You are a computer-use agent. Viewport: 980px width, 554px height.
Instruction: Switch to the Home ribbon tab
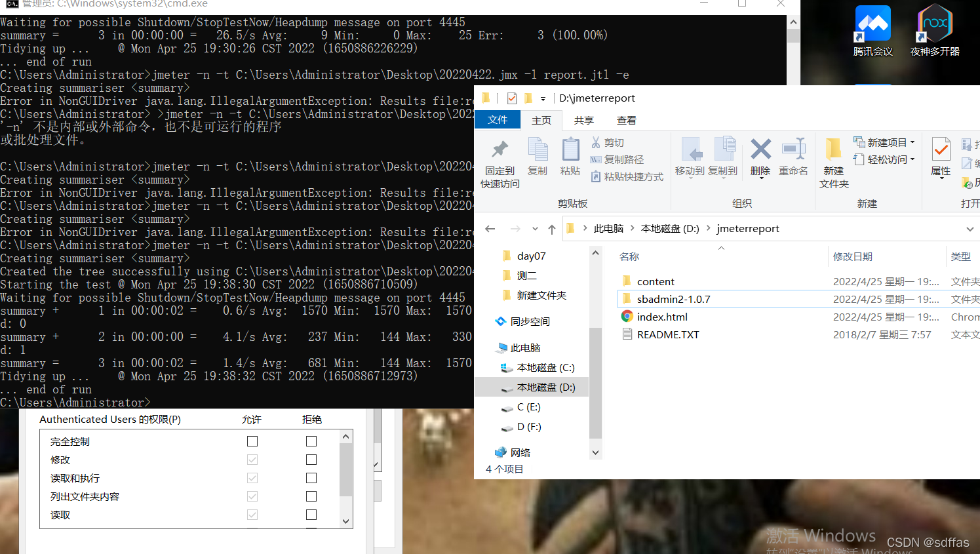pyautogui.click(x=541, y=120)
